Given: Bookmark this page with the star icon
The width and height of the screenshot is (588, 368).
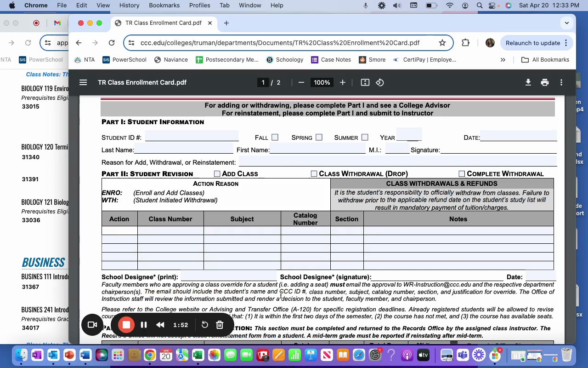Looking at the screenshot, I should (442, 43).
